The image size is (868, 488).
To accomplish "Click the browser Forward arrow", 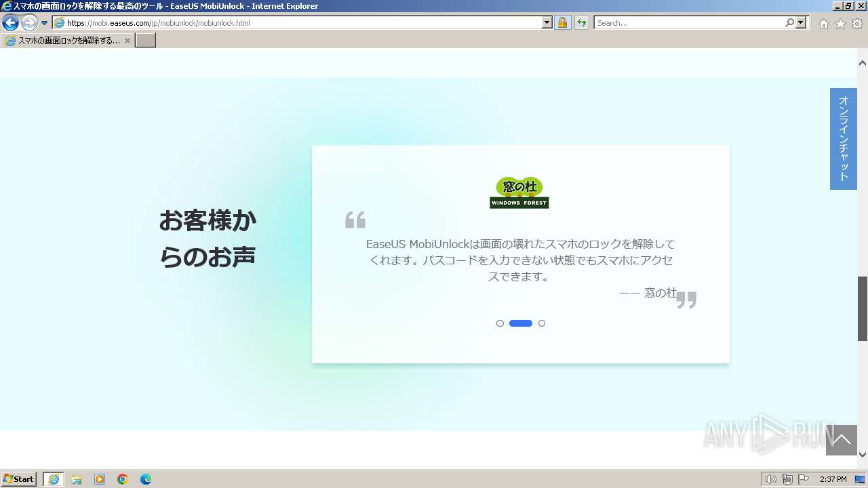I will [29, 22].
